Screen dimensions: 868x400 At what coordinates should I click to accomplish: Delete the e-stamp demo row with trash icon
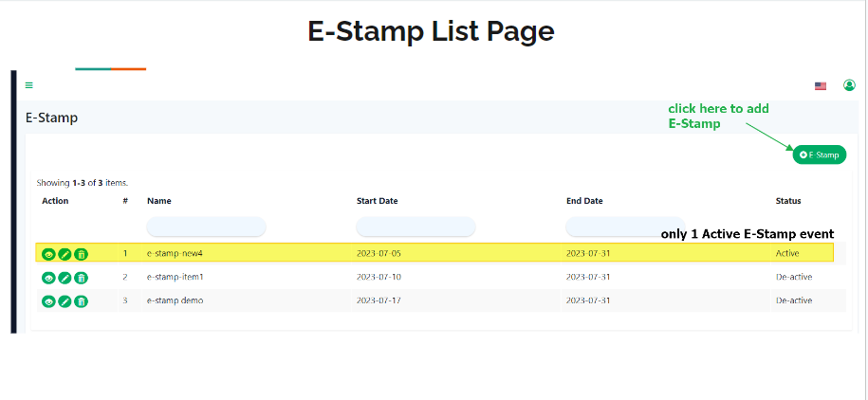coord(82,301)
